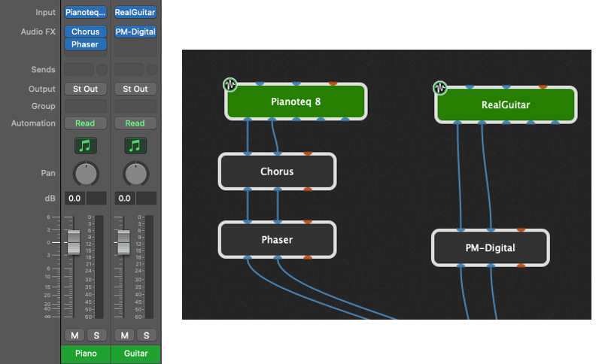This screenshot has width=605, height=364.
Task: Click the Automation row label
Action: (x=33, y=123)
